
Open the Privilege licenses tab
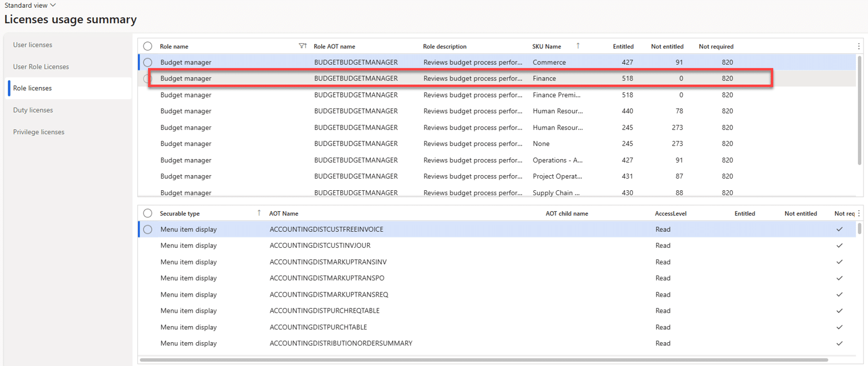[x=39, y=132]
